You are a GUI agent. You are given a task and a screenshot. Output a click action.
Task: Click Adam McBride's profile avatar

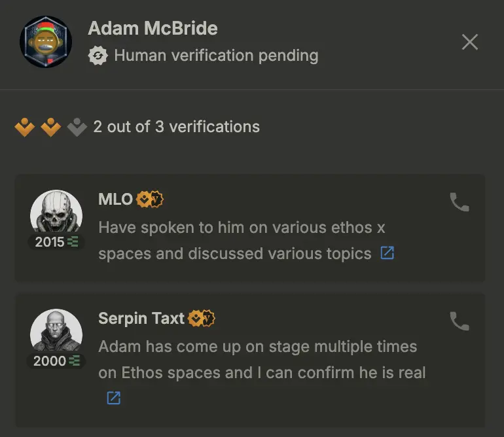click(x=46, y=42)
